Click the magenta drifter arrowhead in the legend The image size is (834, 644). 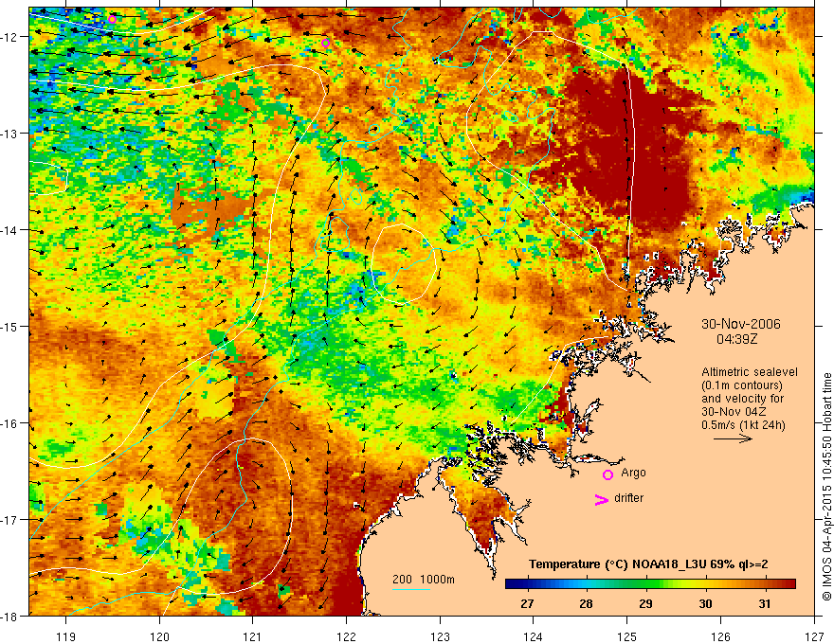tap(601, 499)
